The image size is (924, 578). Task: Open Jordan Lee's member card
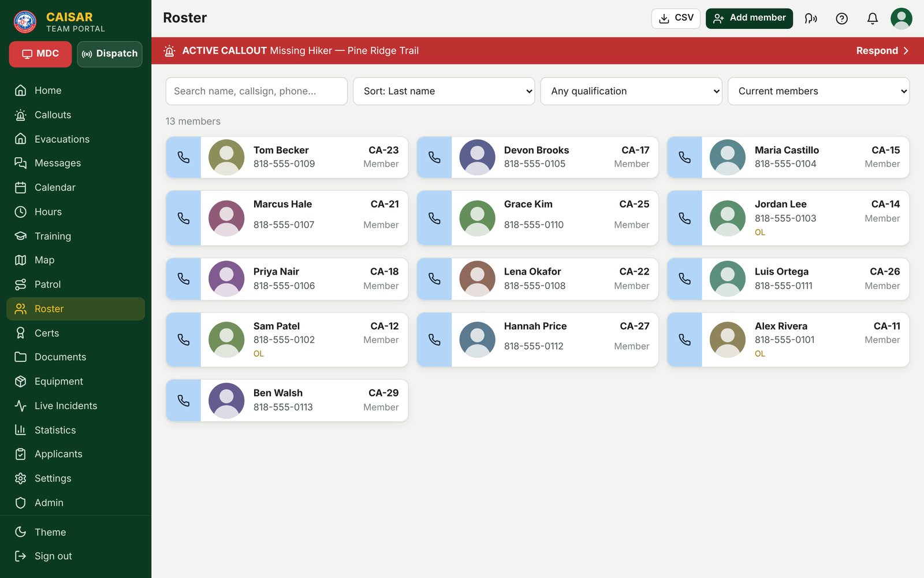tap(788, 218)
